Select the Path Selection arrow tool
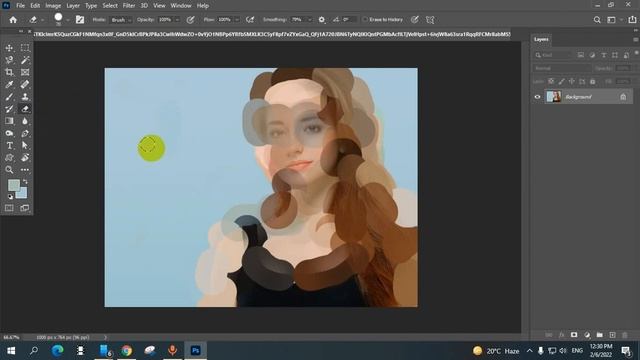640x360 pixels. 25,145
